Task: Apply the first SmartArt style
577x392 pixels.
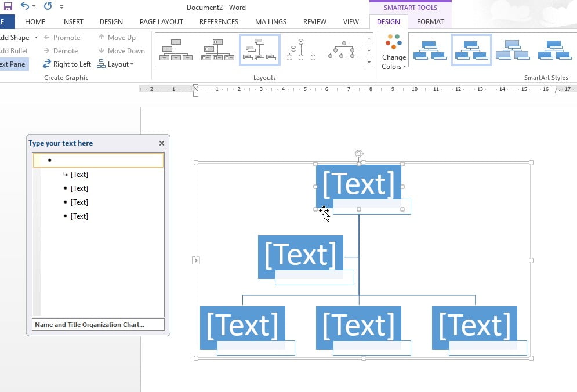Action: coord(430,50)
